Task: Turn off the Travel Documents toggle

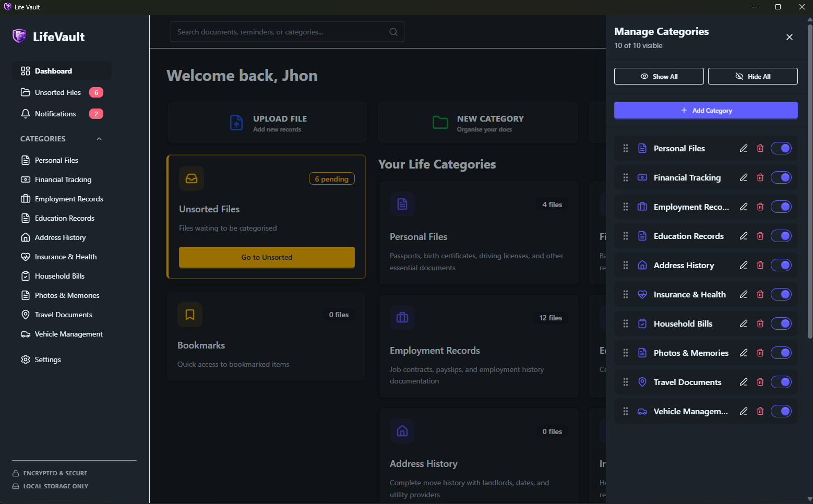Action: [x=781, y=382]
